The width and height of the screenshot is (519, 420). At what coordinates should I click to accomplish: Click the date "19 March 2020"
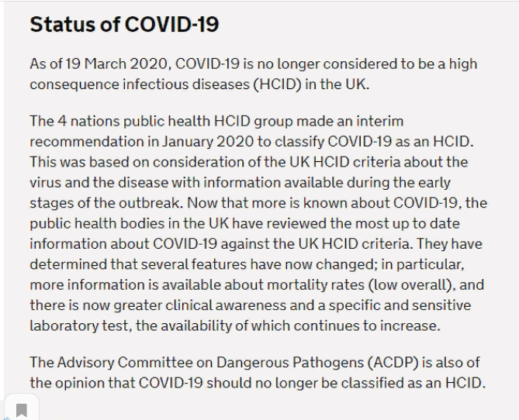[x=116, y=64]
